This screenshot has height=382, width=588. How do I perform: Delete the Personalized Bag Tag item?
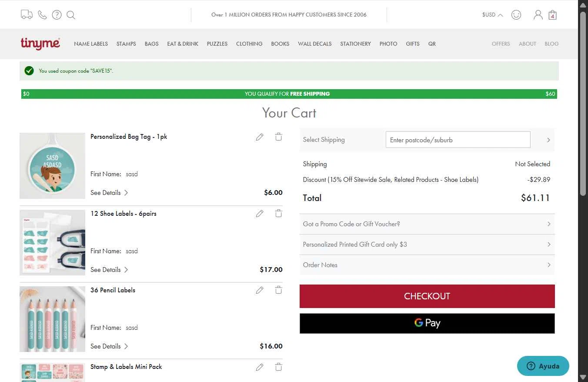click(279, 137)
